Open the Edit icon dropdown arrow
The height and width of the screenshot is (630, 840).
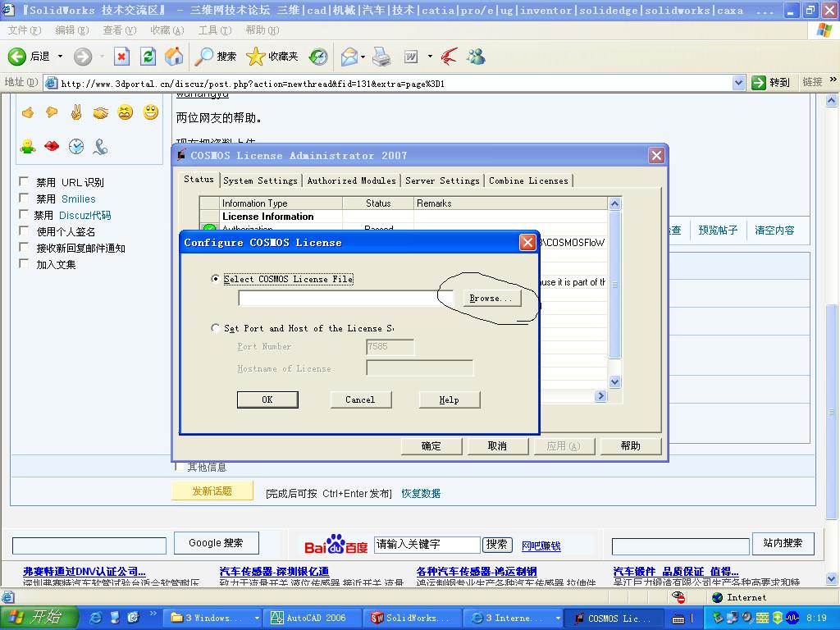point(430,57)
